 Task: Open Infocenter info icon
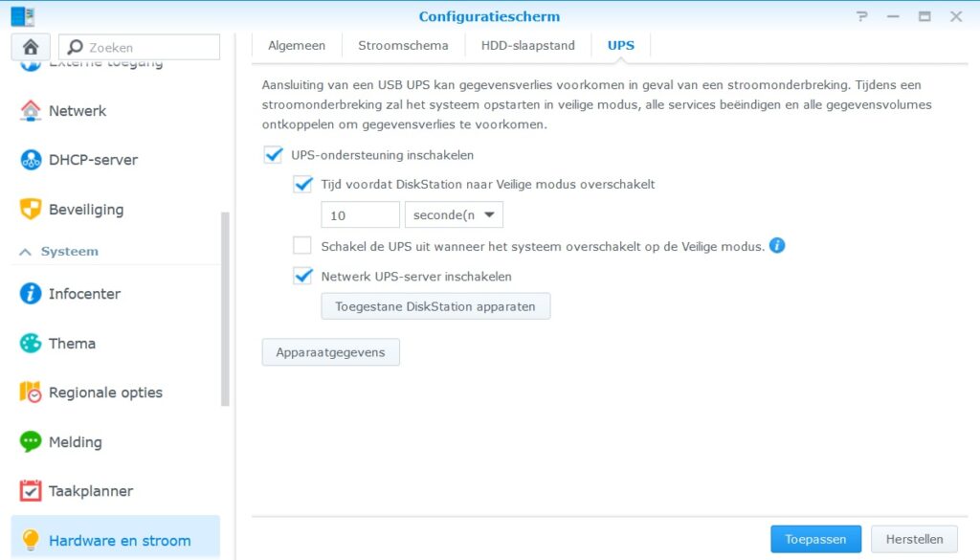click(31, 294)
